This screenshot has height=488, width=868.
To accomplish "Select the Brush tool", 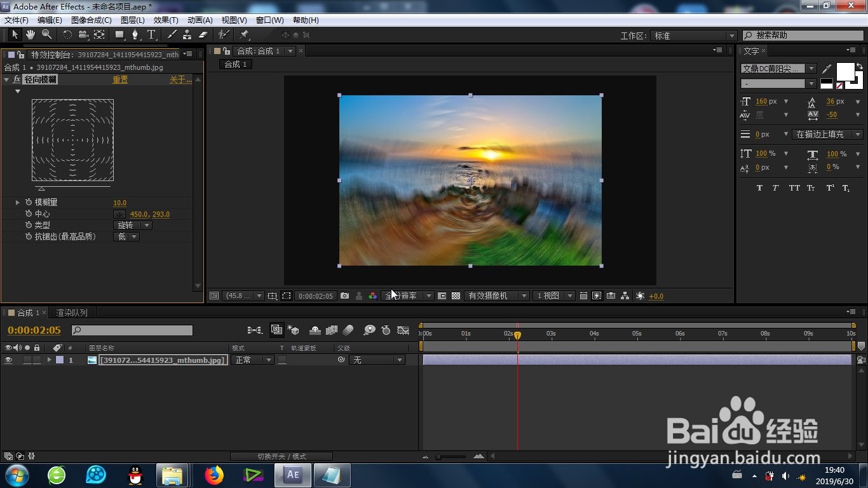I will tap(172, 34).
